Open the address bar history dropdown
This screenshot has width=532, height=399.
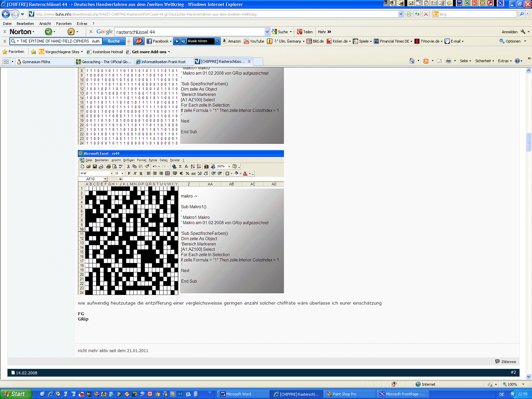point(401,14)
